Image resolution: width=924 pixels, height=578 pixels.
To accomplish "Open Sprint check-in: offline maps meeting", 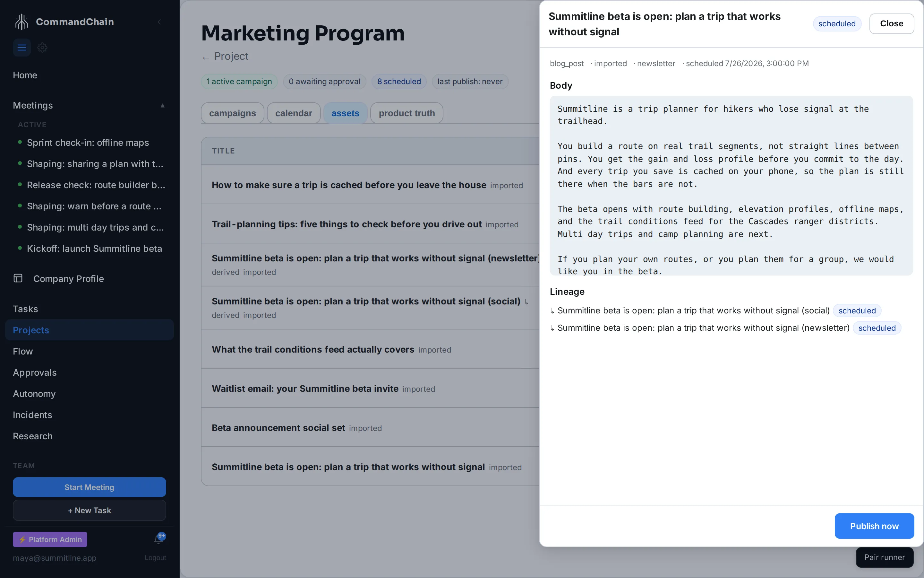I will point(88,143).
